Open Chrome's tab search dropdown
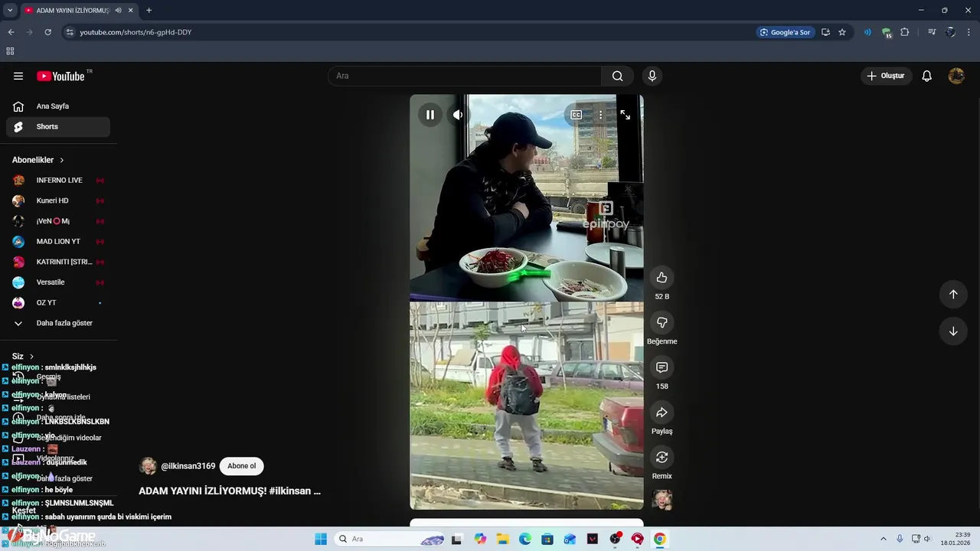The height and width of the screenshot is (551, 980). 10,10
